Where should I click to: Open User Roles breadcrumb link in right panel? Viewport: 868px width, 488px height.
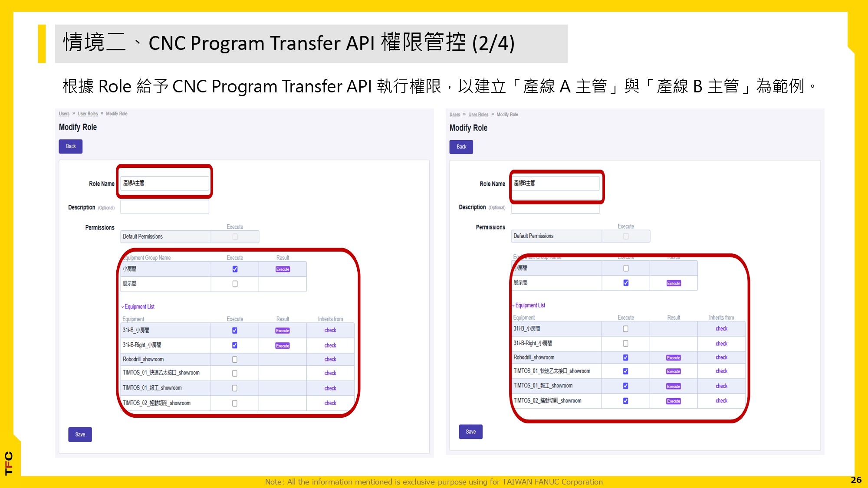478,115
